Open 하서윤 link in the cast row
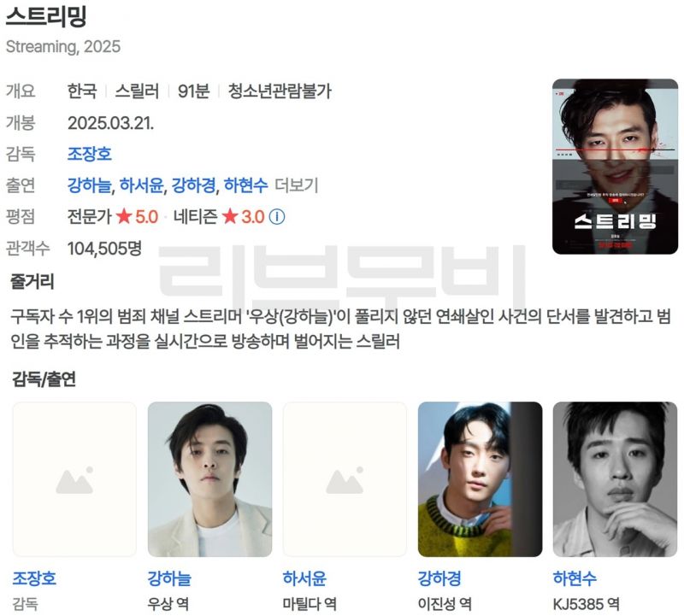Screen dimensions: 684x616 point(141,185)
